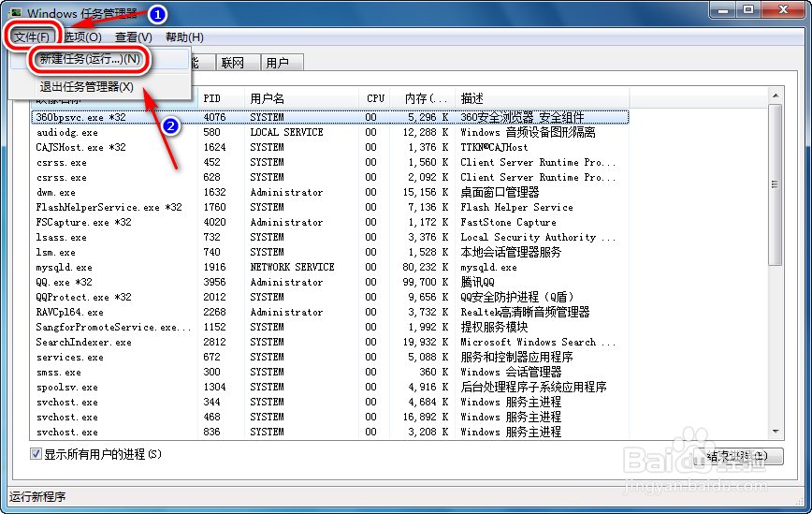Image resolution: width=812 pixels, height=514 pixels.
Task: Click the 腾讯QQ description cell
Action: [x=477, y=283]
